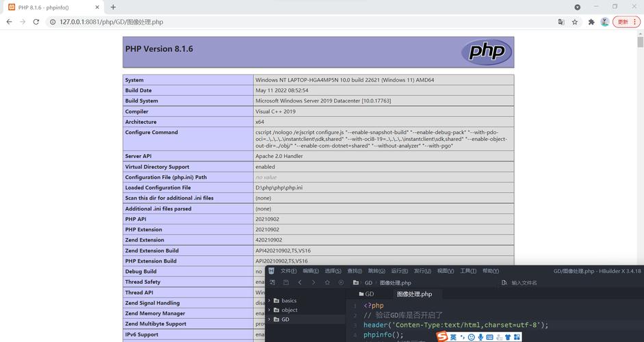The image size is (644, 342).
Task: Click the site info icon in address bar
Action: 53,22
